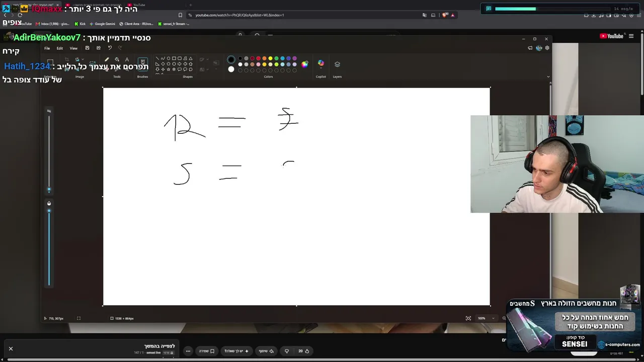Expand the Brushes dropdown
The image size is (644, 362).
[143, 70]
